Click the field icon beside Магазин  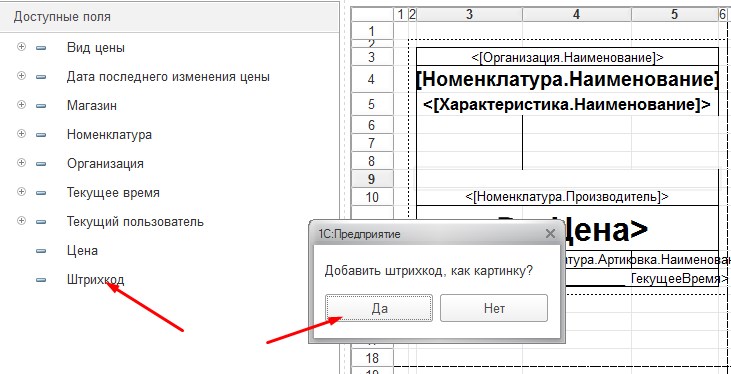pos(41,106)
